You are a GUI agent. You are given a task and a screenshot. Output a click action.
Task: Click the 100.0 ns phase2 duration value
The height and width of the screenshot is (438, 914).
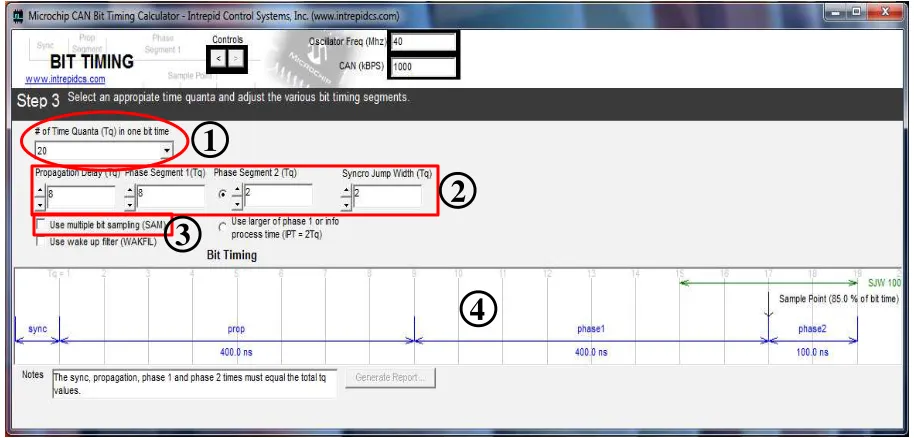point(813,352)
